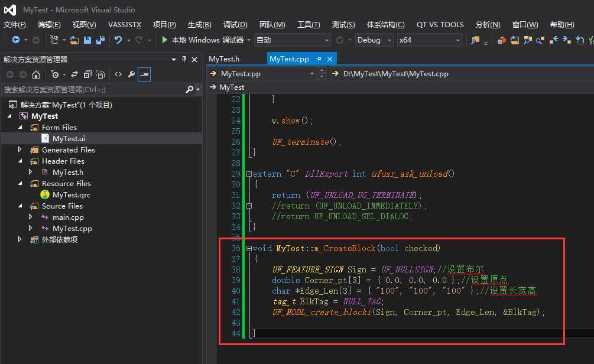Open properties via wrench icon
The image size is (594, 364).
[x=131, y=74]
